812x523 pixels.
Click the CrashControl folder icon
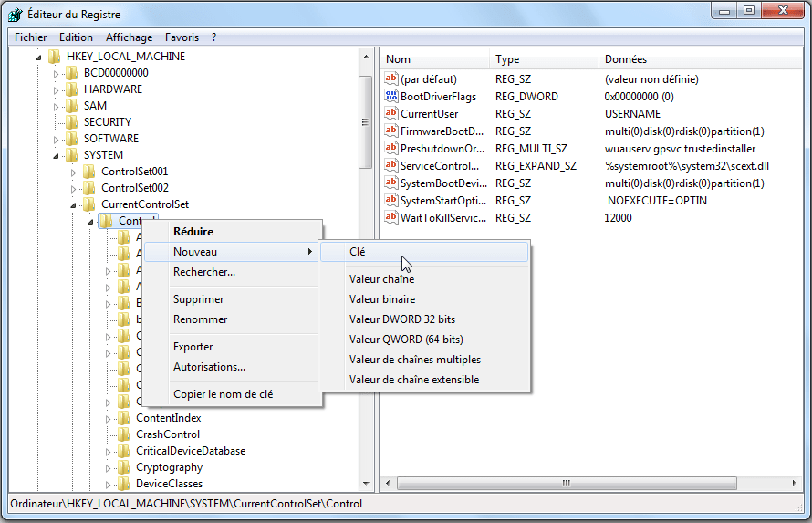click(124, 434)
